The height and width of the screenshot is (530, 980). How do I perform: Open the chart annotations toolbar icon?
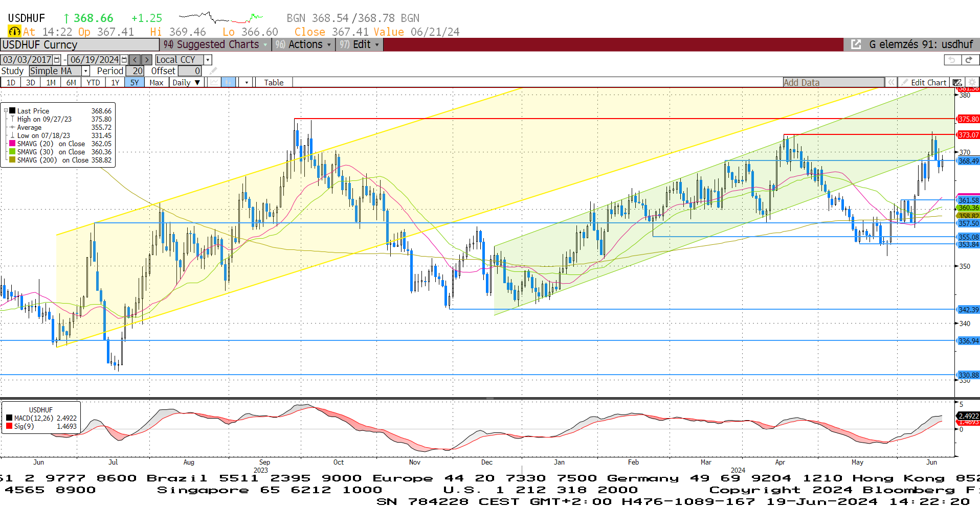[957, 82]
